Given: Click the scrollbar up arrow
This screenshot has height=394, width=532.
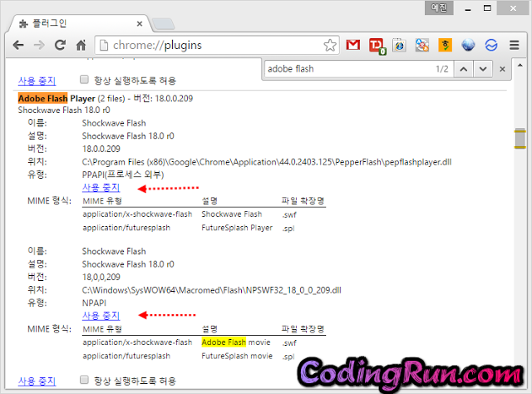Looking at the screenshot, I should [520, 65].
